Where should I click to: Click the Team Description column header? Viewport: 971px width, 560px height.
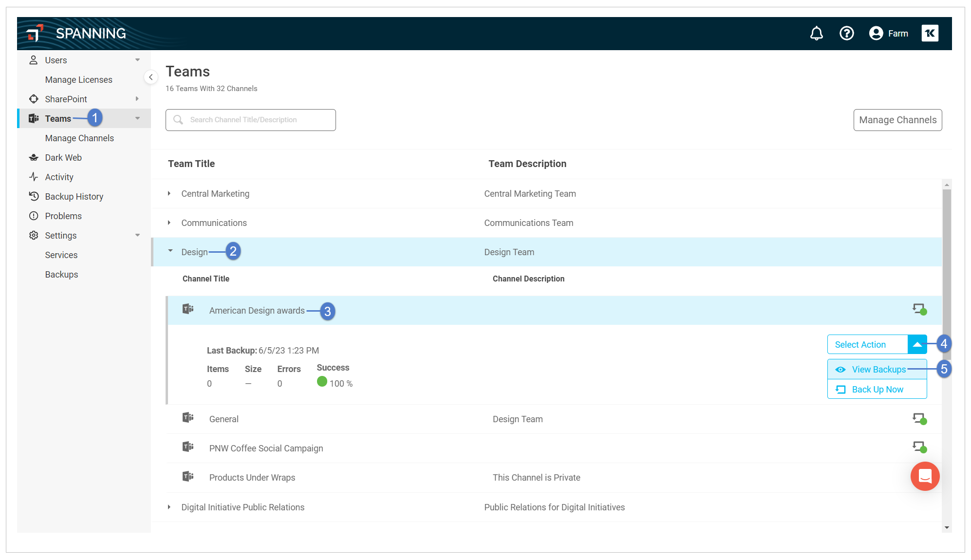point(527,164)
